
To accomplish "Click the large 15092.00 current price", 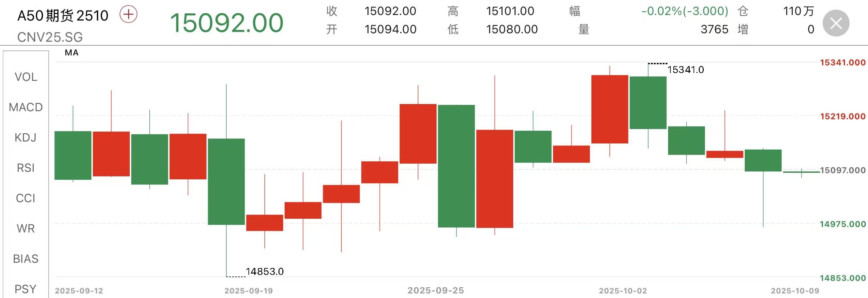I will [x=226, y=23].
